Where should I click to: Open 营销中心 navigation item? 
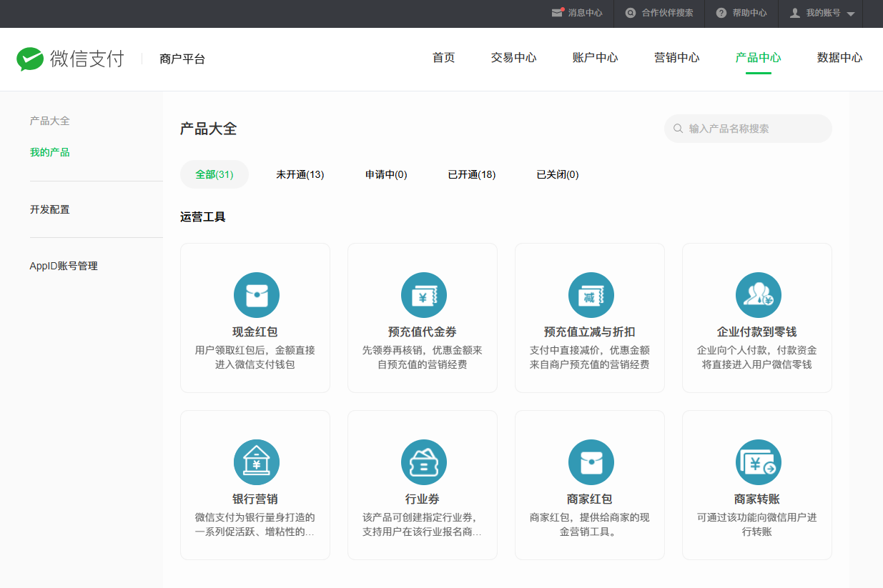pyautogui.click(x=676, y=58)
